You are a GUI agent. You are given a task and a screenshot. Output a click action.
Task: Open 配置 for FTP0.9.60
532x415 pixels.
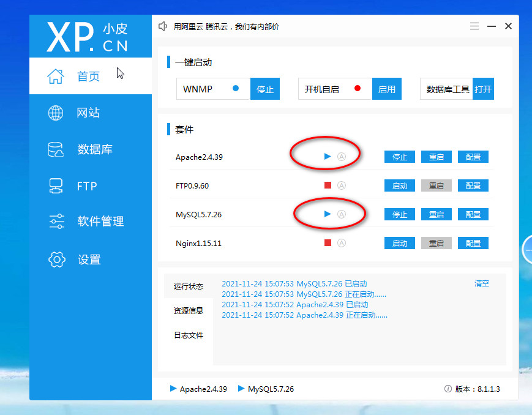click(473, 185)
